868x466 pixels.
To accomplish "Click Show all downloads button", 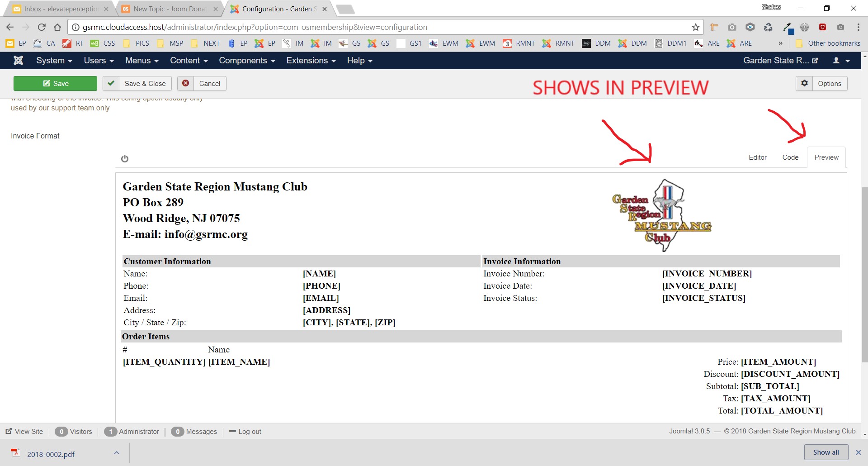I will pyautogui.click(x=826, y=452).
